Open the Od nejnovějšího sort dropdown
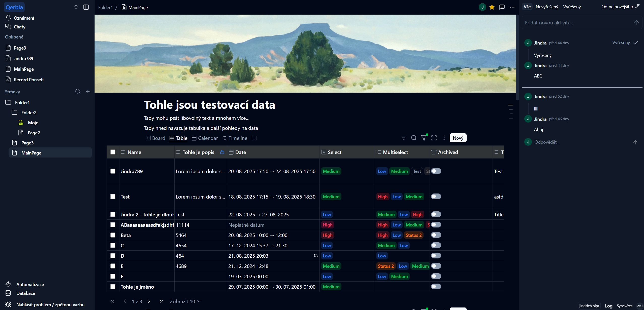This screenshot has width=644, height=310. 620,7
